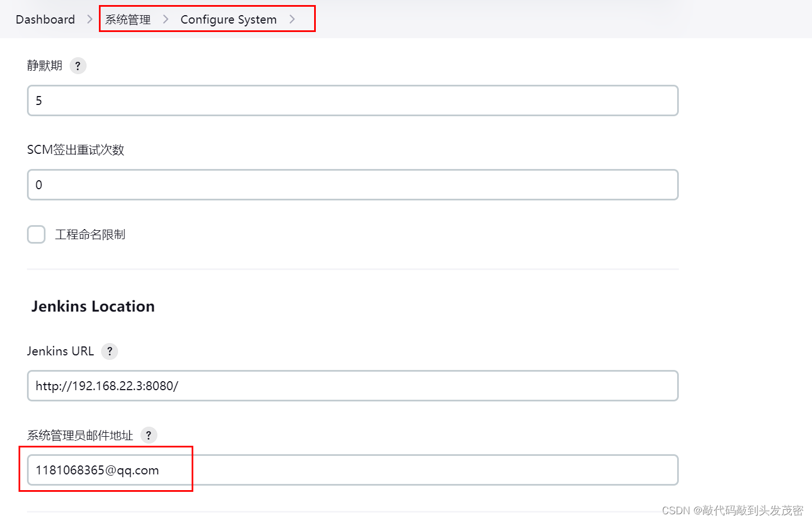The height and width of the screenshot is (521, 812).
Task: Enable the 工程命名限制 checkbox
Action: tap(37, 234)
